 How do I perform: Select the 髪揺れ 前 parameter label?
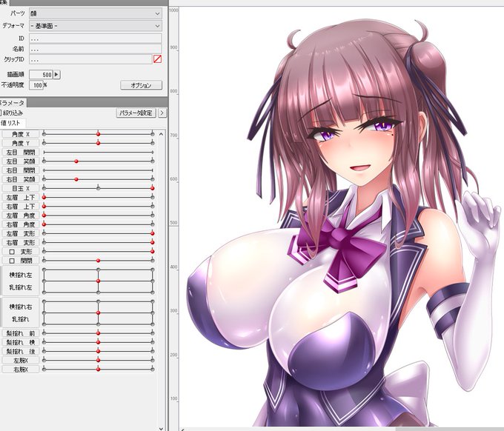pyautogui.click(x=21, y=333)
